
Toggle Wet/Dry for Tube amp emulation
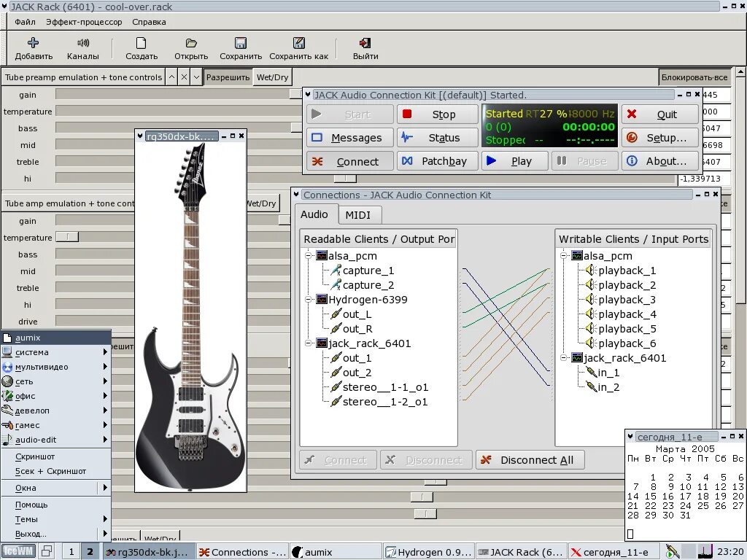pyautogui.click(x=262, y=203)
